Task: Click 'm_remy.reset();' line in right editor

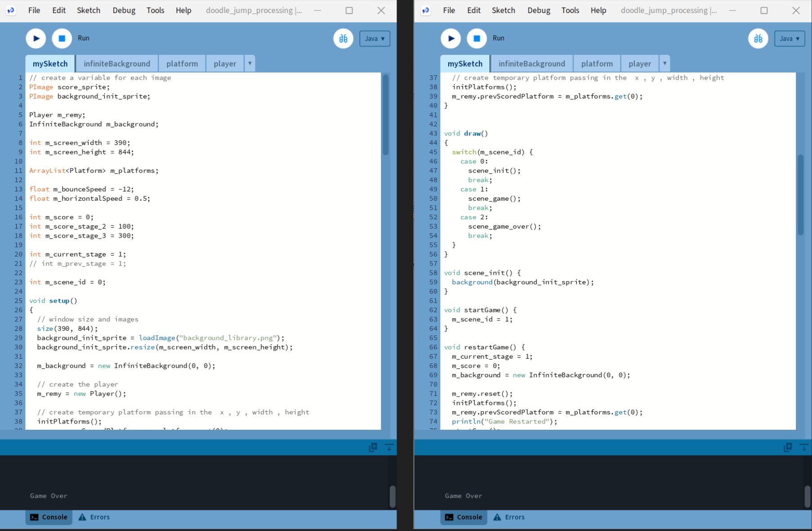Action: pos(482,394)
